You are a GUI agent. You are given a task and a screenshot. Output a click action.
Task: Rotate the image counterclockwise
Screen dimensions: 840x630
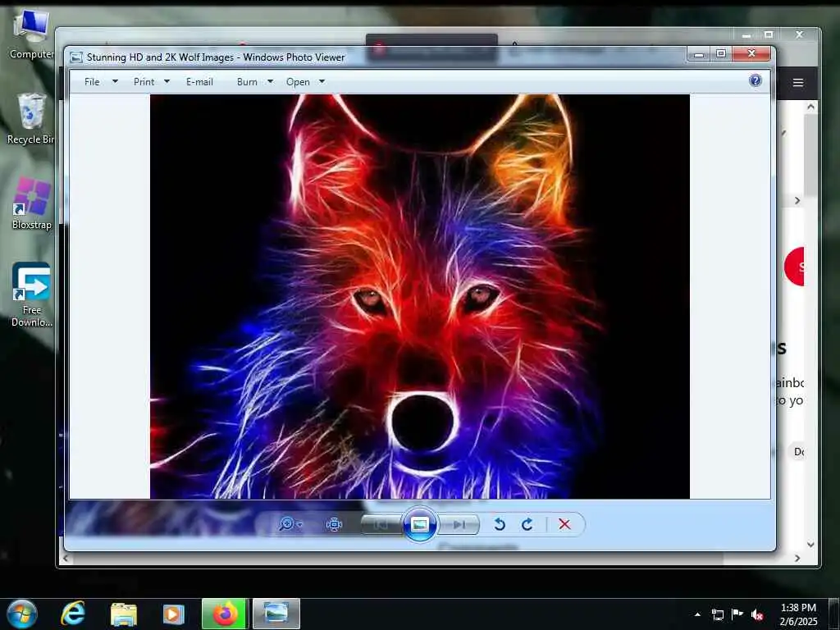(x=500, y=524)
